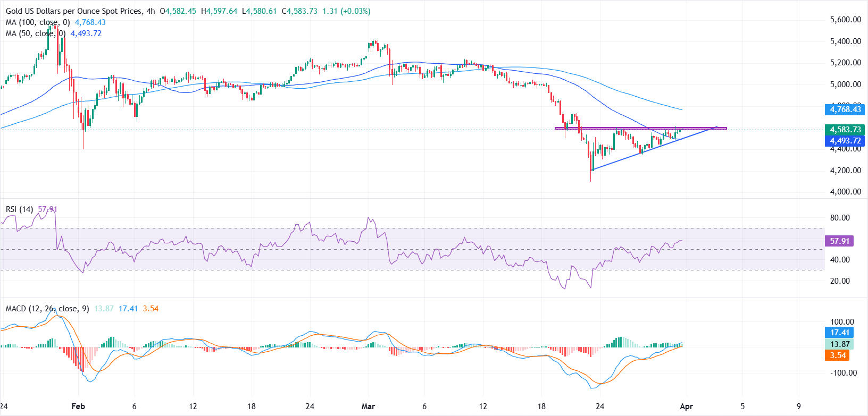Screen dimensions: 868x416
Task: Click the 13.87 MACD histogram value tag
Action: (839, 344)
